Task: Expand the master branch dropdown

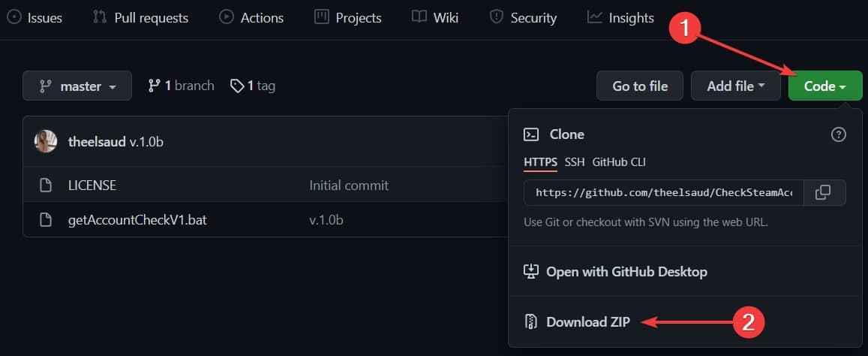Action: point(77,86)
